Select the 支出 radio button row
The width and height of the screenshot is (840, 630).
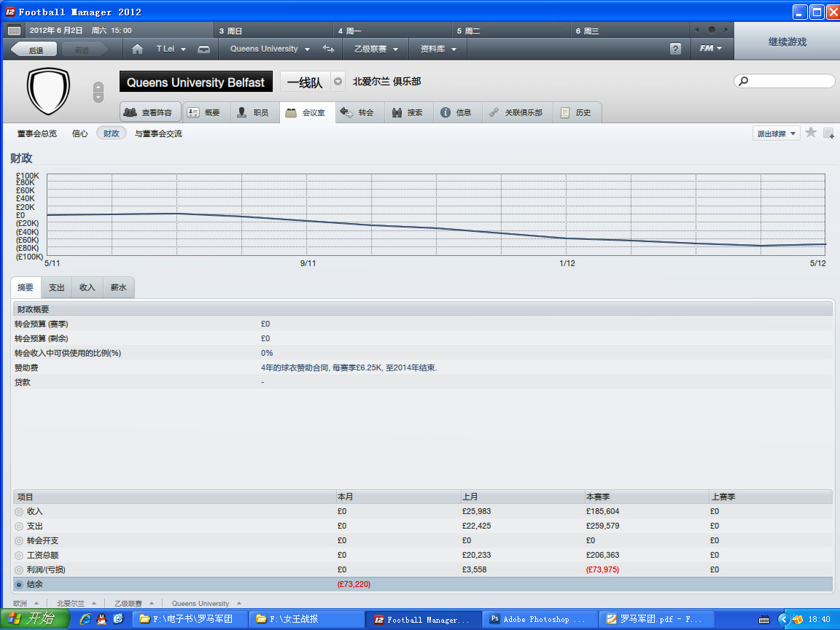point(19,526)
